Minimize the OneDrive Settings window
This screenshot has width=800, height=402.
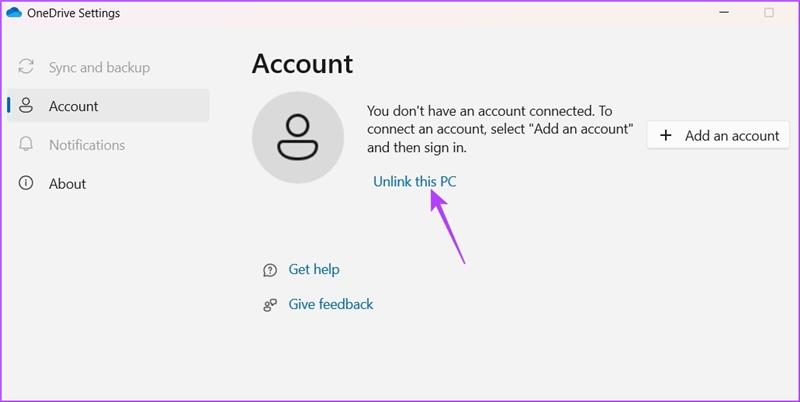pyautogui.click(x=723, y=12)
